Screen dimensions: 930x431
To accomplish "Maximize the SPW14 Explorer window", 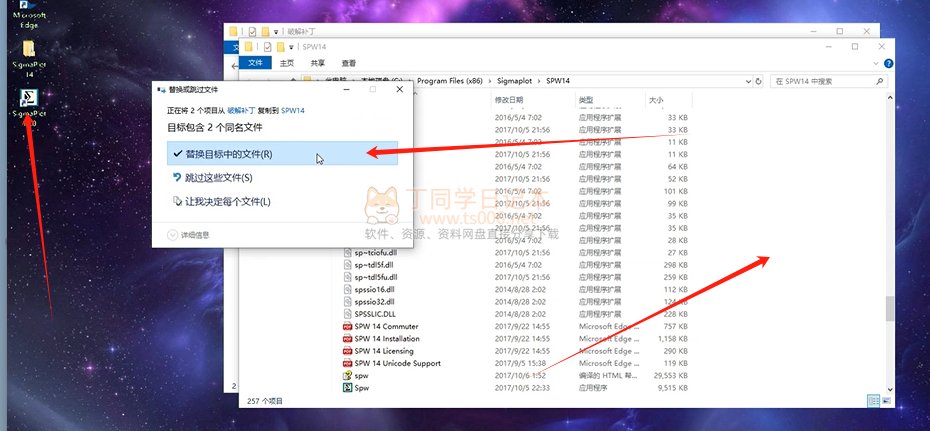I will point(855,46).
